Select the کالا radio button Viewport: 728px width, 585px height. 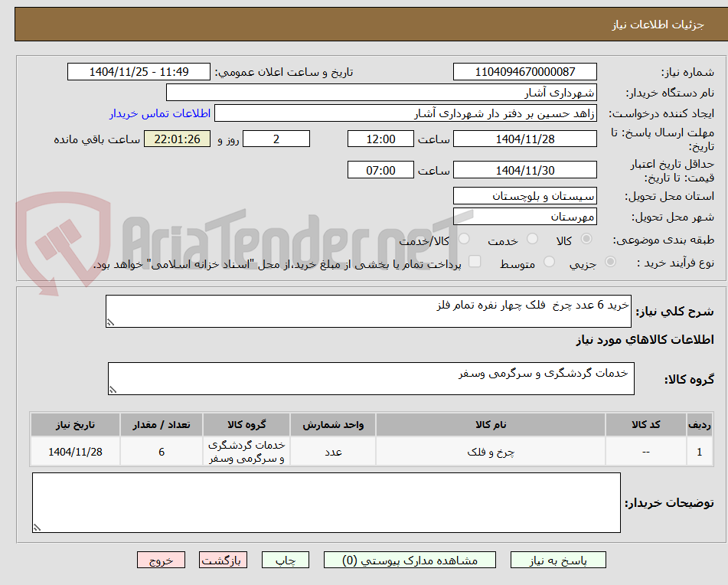tap(586, 239)
